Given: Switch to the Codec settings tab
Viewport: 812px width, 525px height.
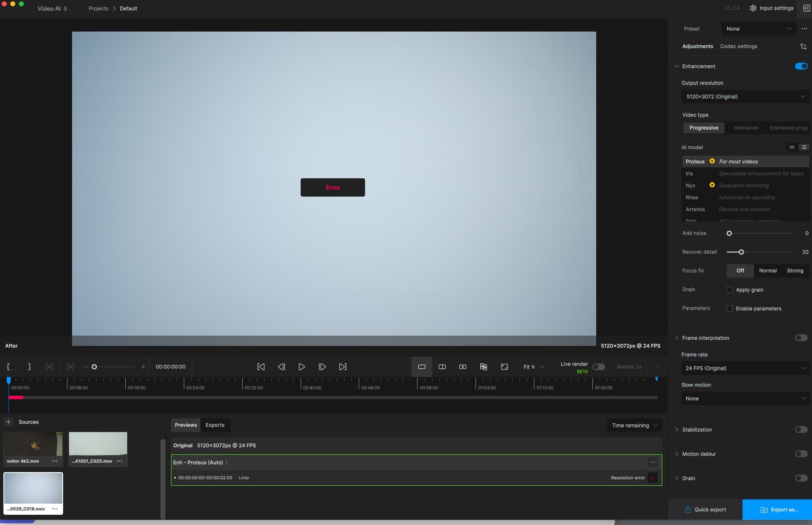Looking at the screenshot, I should click(x=739, y=46).
